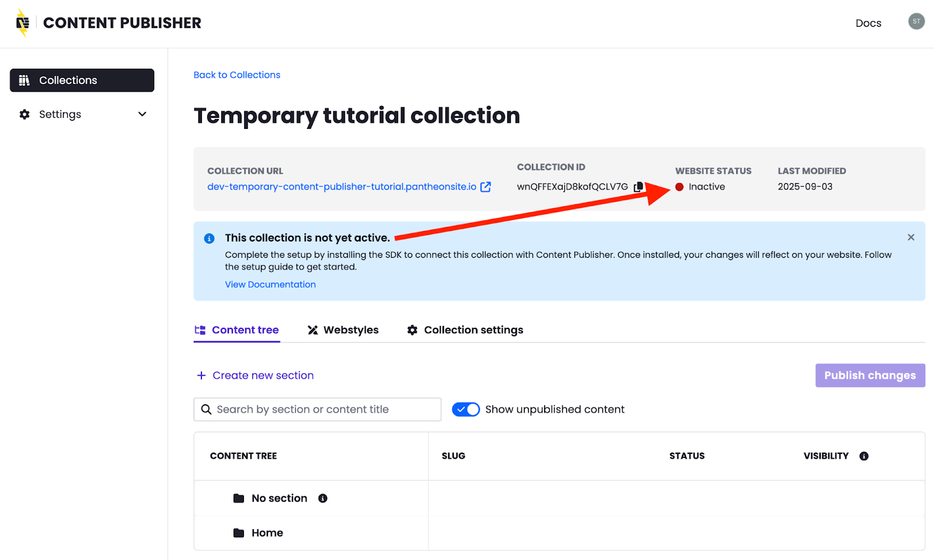Open the Collection settings tab
The height and width of the screenshot is (560, 934).
click(465, 330)
